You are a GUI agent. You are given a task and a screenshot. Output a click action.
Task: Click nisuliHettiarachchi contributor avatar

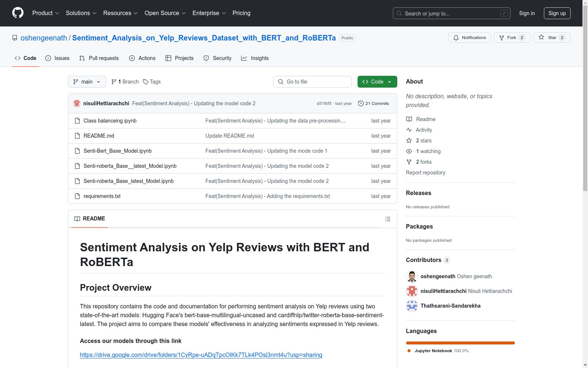(412, 291)
